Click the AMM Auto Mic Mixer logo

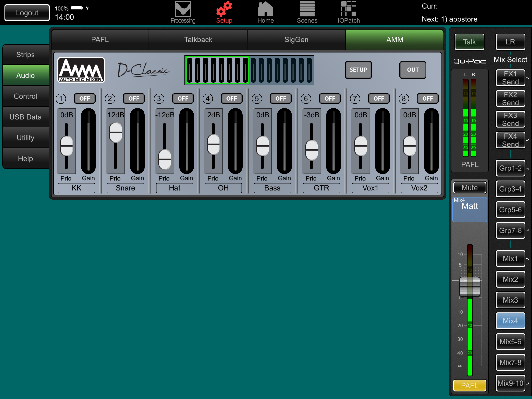[81, 70]
